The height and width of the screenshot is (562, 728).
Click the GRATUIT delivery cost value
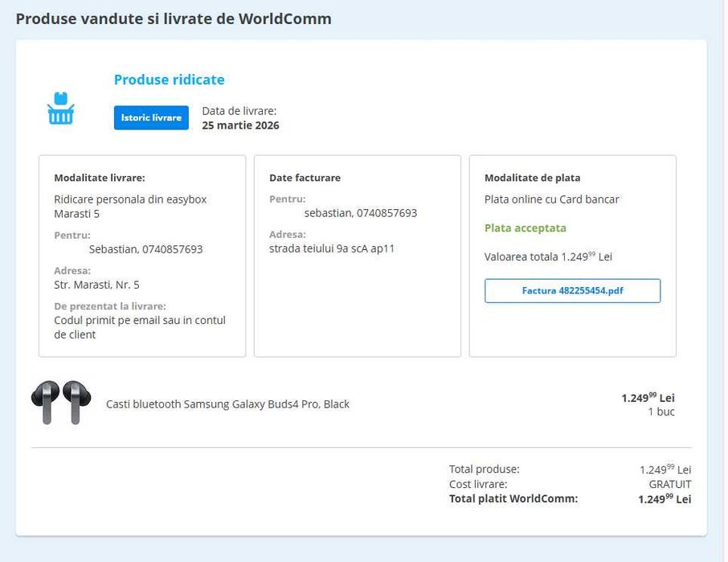point(670,485)
